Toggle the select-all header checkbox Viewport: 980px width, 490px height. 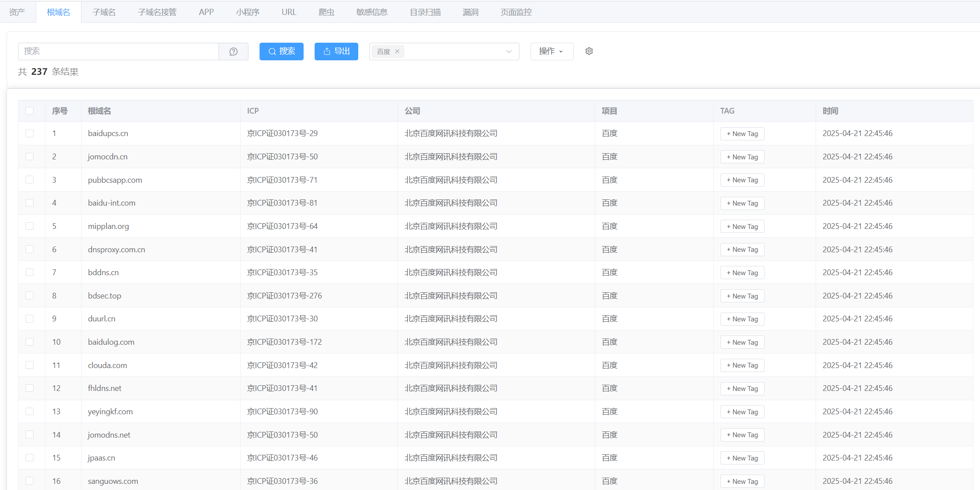[x=30, y=111]
